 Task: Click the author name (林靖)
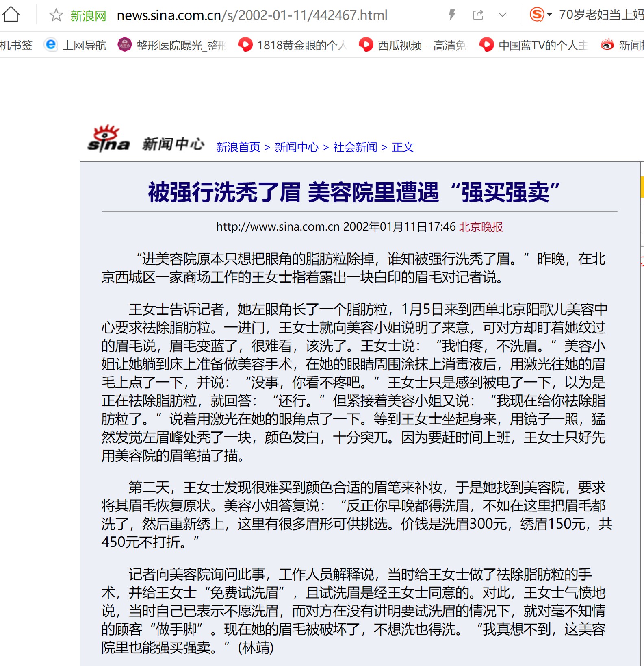pos(256,647)
